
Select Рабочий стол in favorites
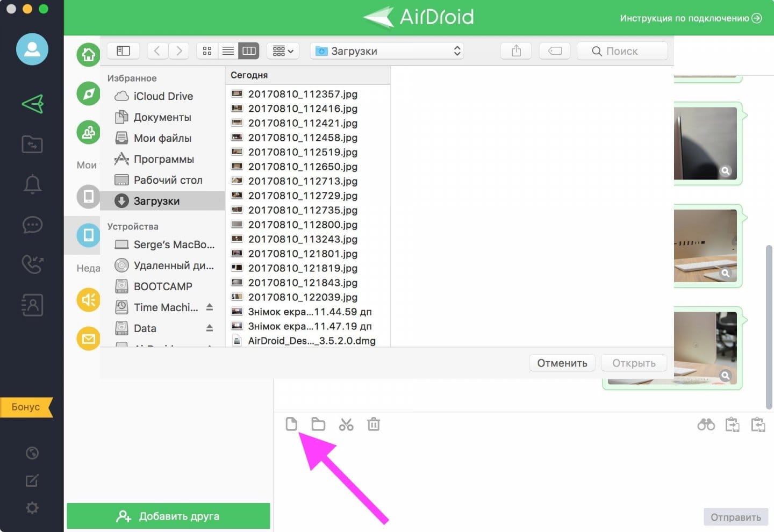click(162, 180)
